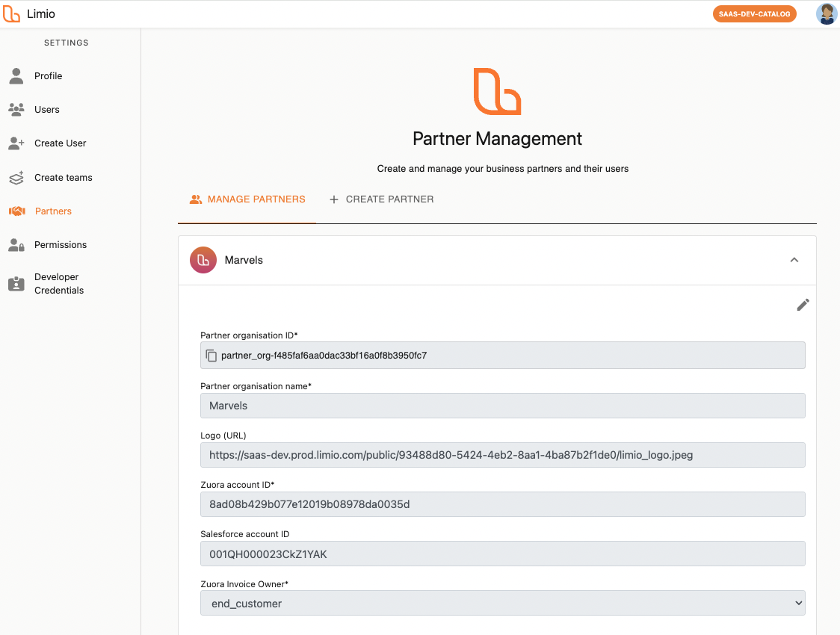Switch to the Create Partner tab
Screen dimensions: 840x635
tap(382, 199)
